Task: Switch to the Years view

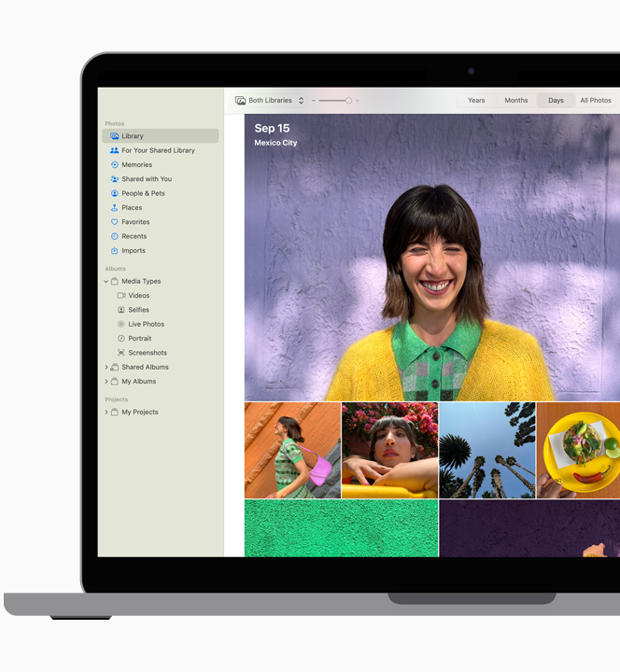Action: click(476, 100)
